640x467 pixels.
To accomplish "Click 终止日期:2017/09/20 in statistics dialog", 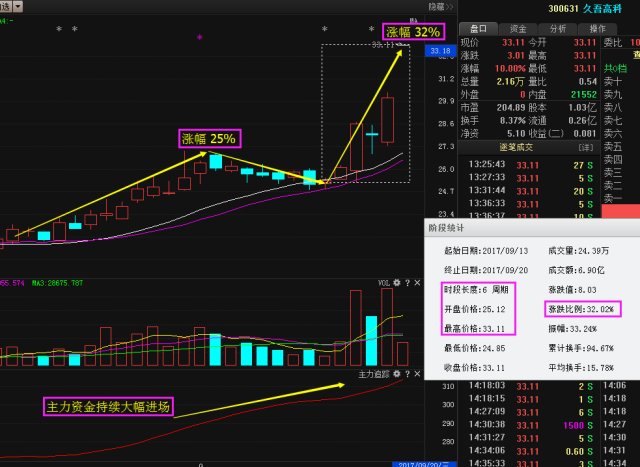I will (486, 270).
